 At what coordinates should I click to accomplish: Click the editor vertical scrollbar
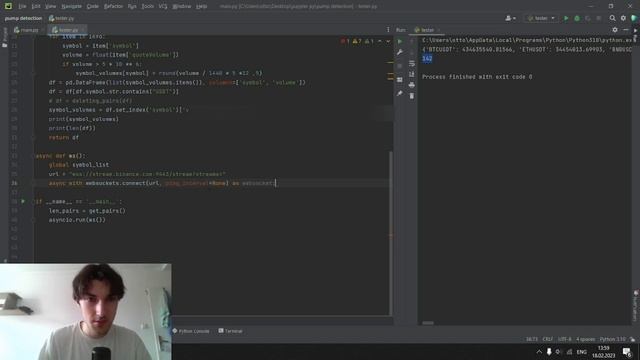pyautogui.click(x=391, y=233)
